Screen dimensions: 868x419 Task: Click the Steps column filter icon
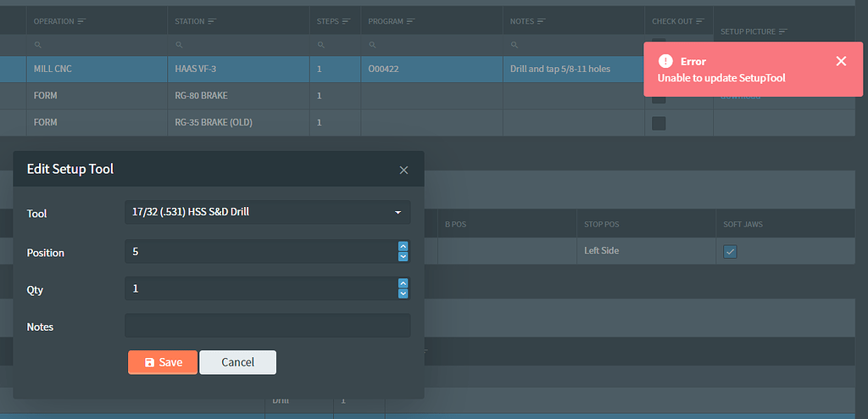pos(347,21)
